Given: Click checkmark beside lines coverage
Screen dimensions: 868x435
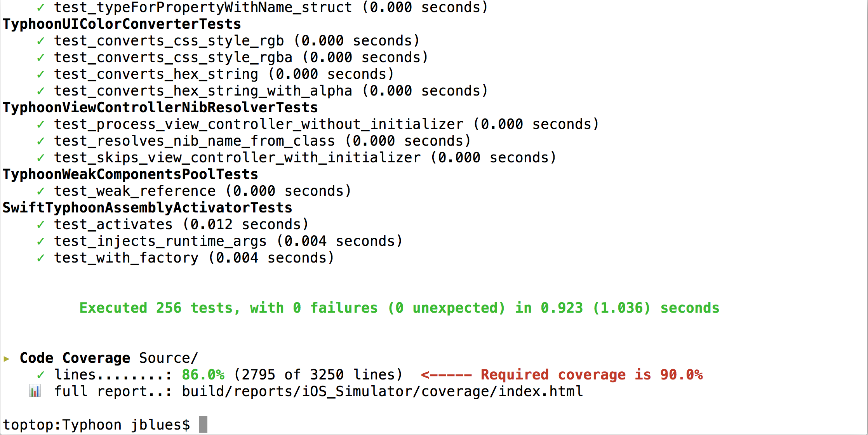Looking at the screenshot, I should pos(41,375).
